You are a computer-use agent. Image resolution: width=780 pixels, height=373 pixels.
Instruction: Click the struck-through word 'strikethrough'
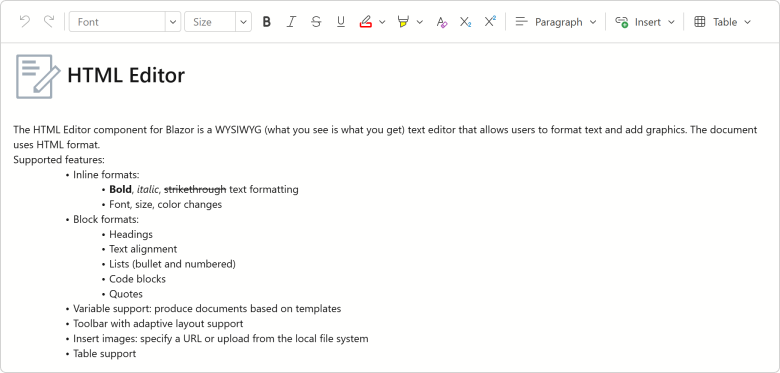click(x=195, y=189)
